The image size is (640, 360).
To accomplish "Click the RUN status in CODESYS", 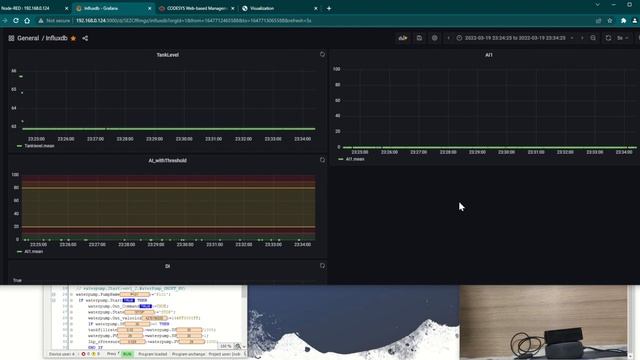I will click(127, 354).
